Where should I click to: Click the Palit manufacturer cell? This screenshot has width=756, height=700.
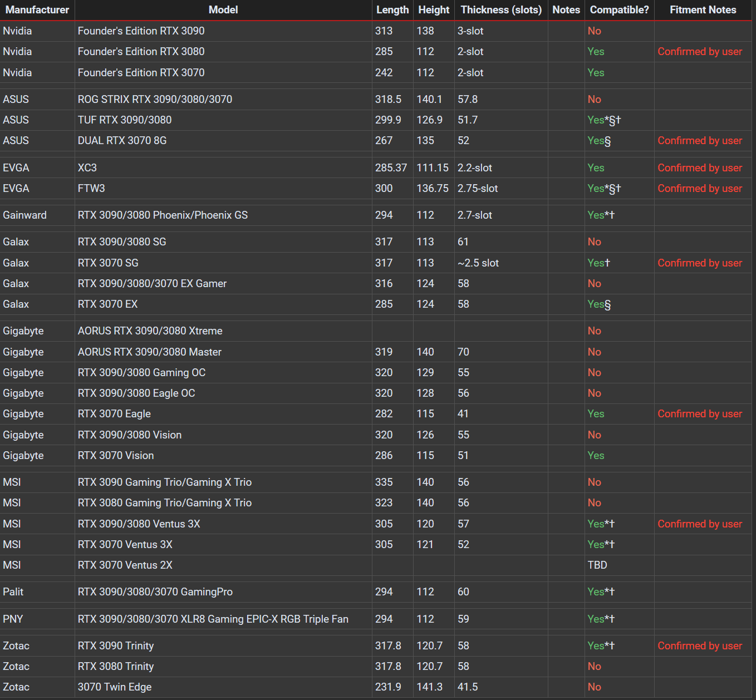[x=37, y=592]
